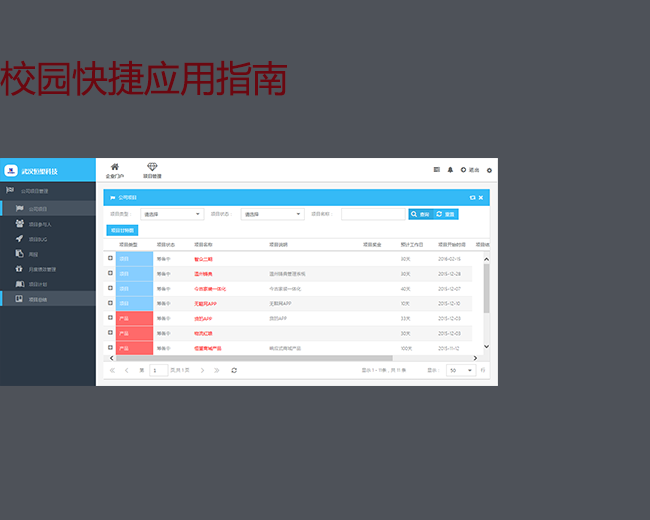
Task: Open 项目参与人 people item in sidebar
Action: coord(48,224)
